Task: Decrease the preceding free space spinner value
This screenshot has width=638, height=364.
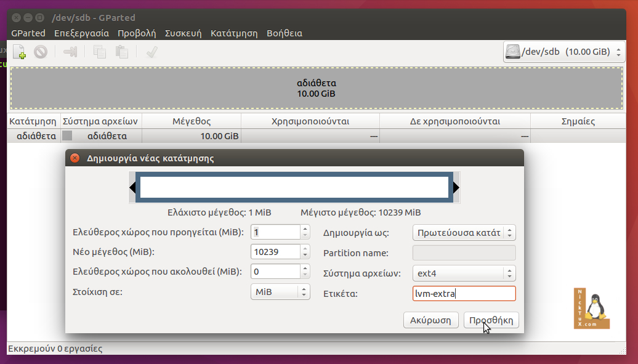Action: (x=305, y=235)
